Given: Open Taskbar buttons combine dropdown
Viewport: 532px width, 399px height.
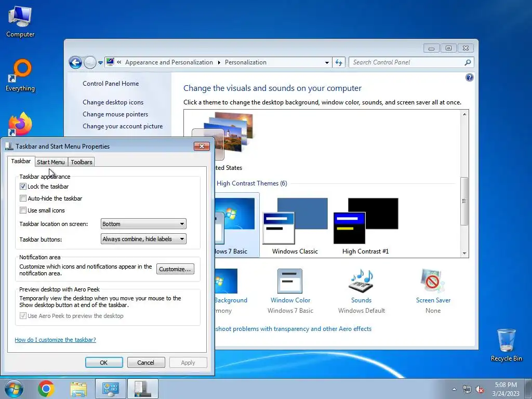Looking at the screenshot, I should [143, 239].
